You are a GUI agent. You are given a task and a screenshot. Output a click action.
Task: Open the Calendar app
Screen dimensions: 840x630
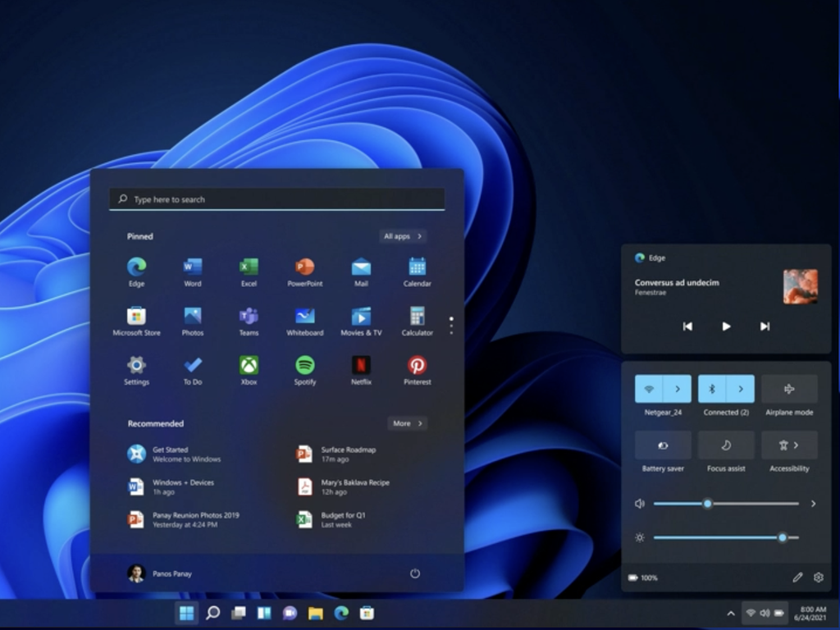coord(418,272)
